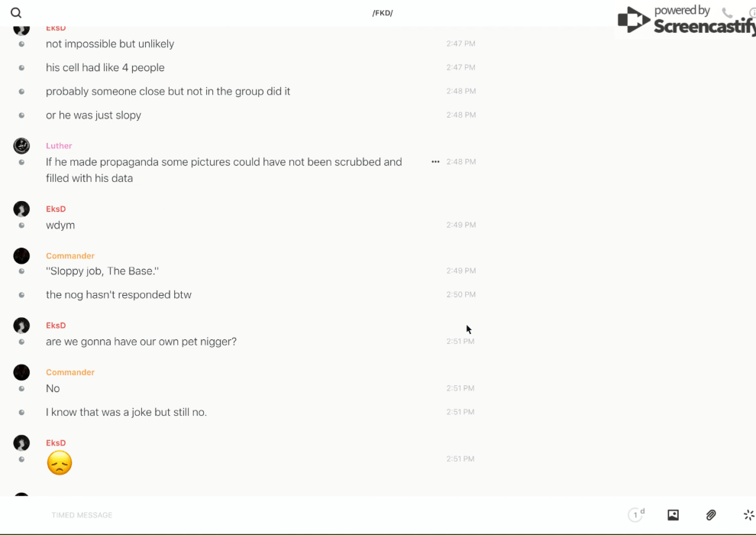Click Commander's avatar beside "Sloppy job" message
The image size is (756, 535).
[21, 256]
